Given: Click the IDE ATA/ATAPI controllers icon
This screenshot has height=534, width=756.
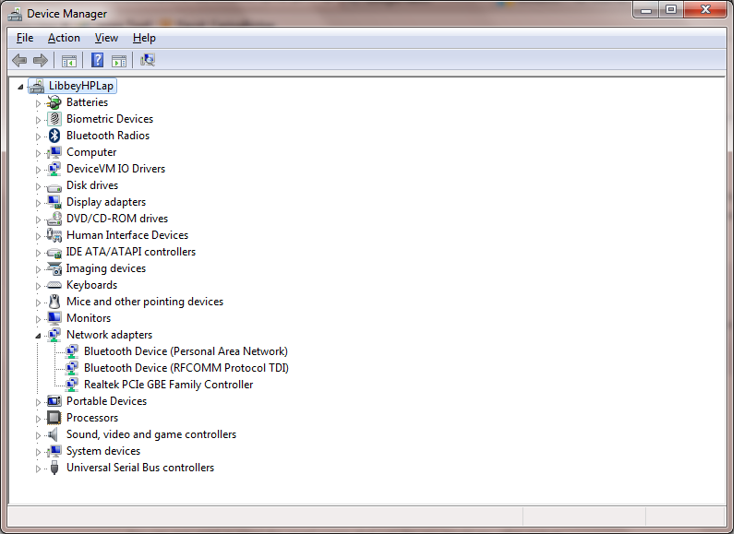Looking at the screenshot, I should (x=54, y=253).
